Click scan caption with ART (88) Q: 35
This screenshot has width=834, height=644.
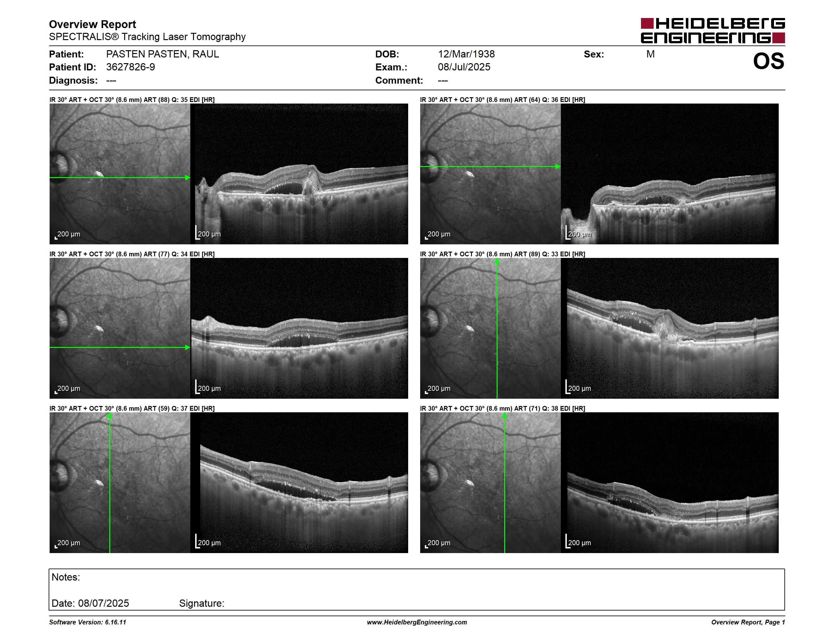pos(132,99)
